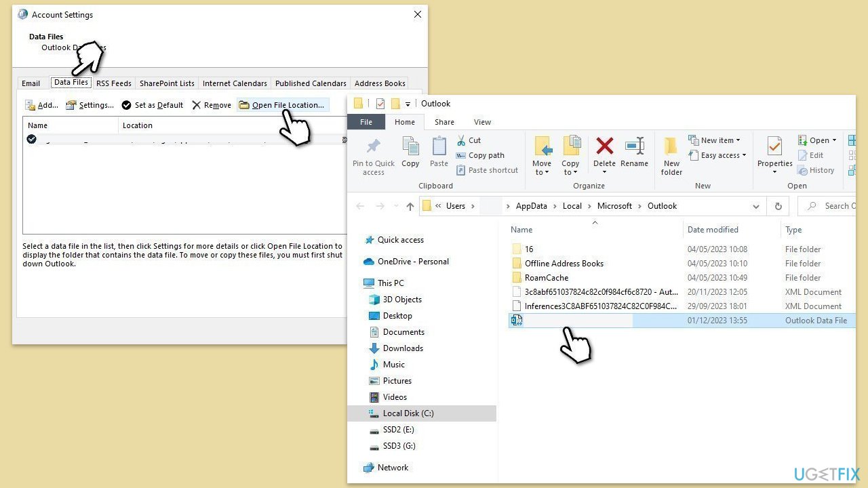Expand Open dropdown arrow in ribbon
This screenshot has width=868, height=488.
(834, 140)
